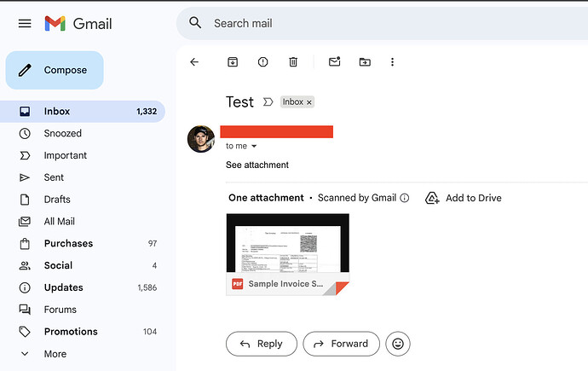Add an emoji reaction

click(398, 344)
